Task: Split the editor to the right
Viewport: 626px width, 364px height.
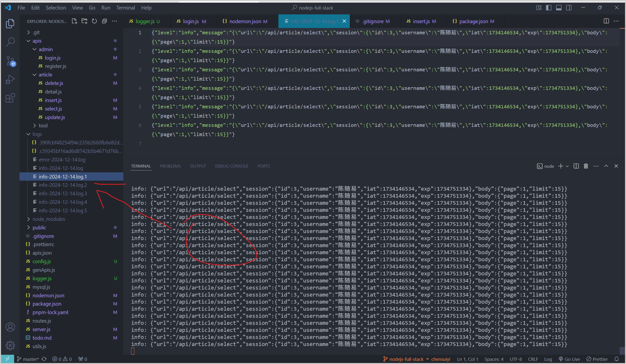Action: 606,21
